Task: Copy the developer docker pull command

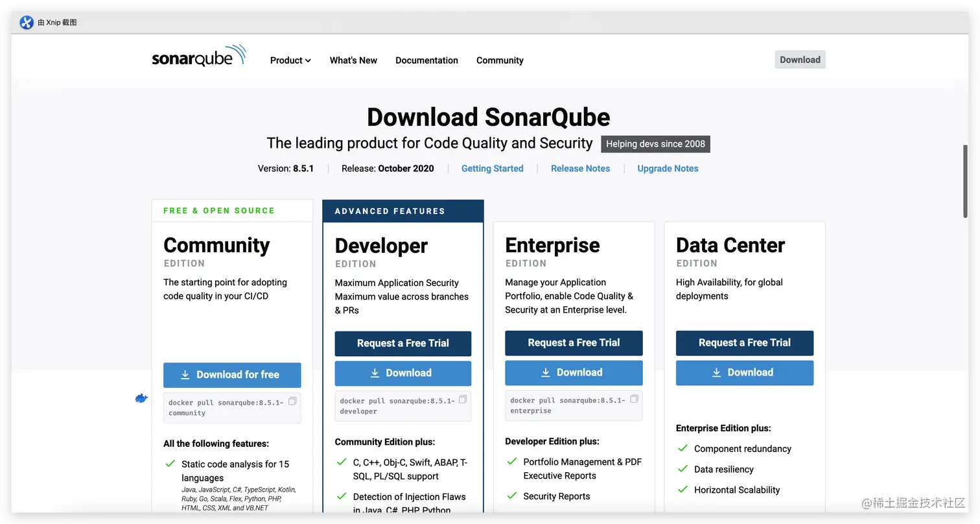Action: tap(463, 399)
